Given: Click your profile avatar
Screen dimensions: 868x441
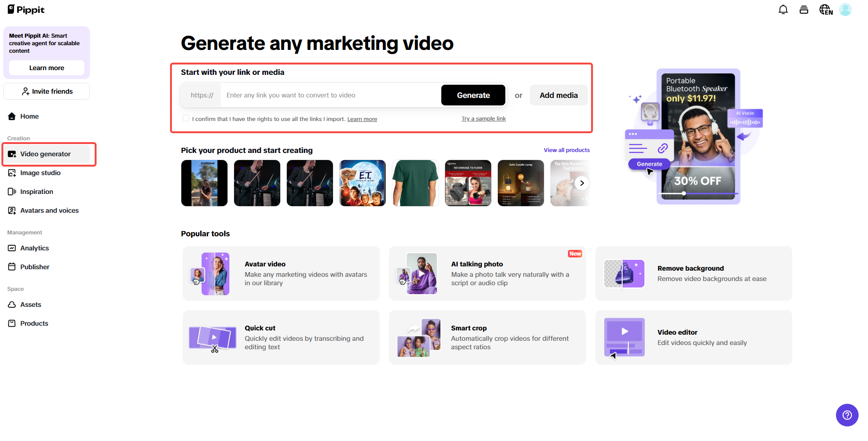Looking at the screenshot, I should (x=845, y=9).
